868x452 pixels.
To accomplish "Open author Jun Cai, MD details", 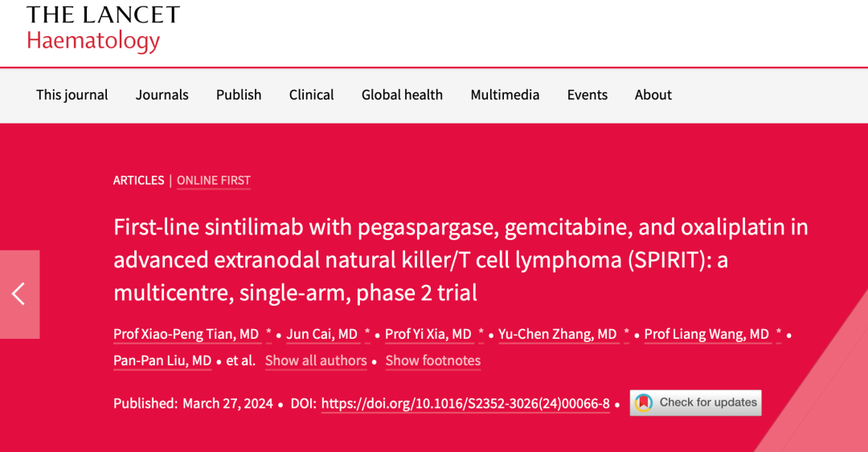I will [x=321, y=334].
